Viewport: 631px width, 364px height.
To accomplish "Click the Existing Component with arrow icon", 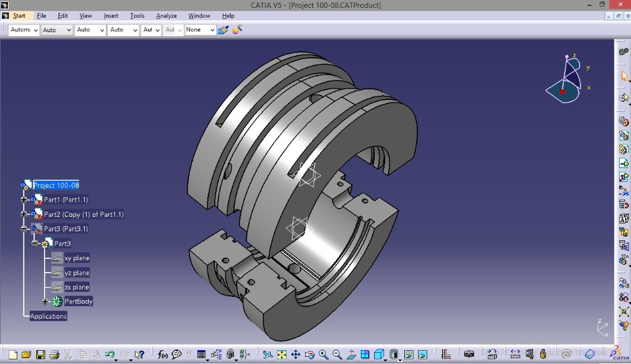I will pos(624,164).
